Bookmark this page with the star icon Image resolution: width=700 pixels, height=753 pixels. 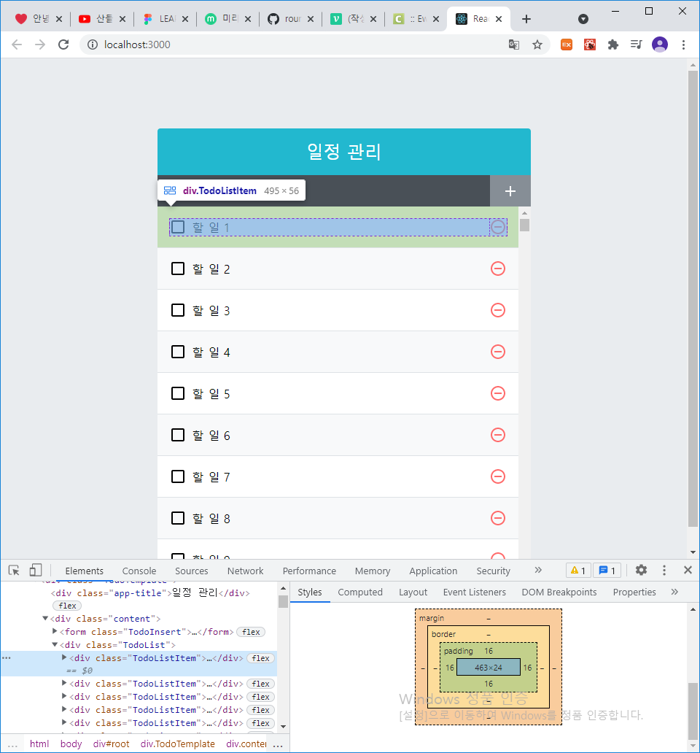coord(537,45)
